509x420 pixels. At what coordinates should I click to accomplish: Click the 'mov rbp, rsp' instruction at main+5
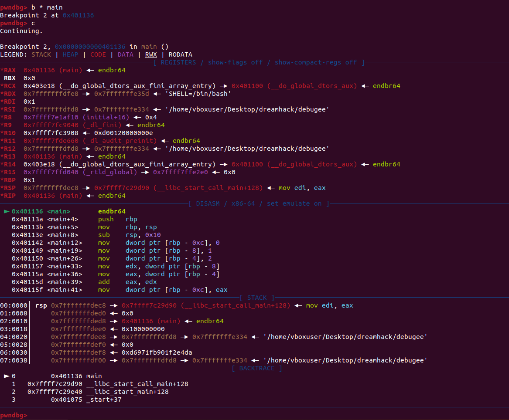(127, 227)
